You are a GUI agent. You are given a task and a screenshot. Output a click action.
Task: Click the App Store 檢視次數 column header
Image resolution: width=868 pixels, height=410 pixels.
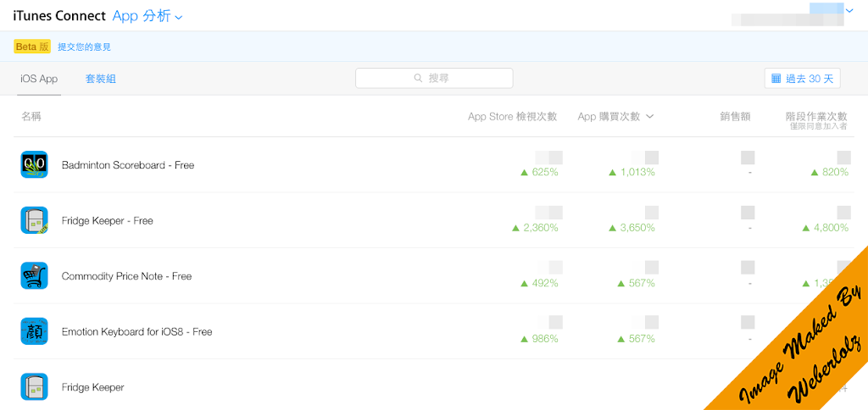(512, 117)
